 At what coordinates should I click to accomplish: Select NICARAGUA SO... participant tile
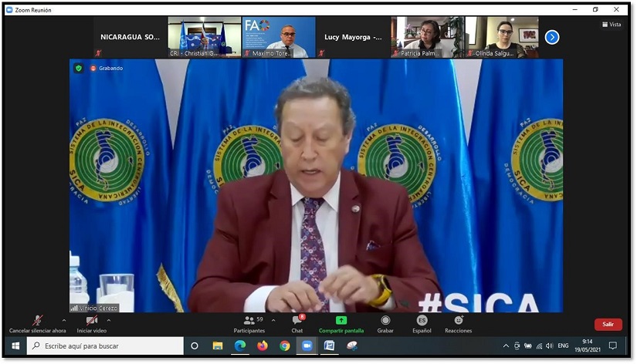point(130,37)
